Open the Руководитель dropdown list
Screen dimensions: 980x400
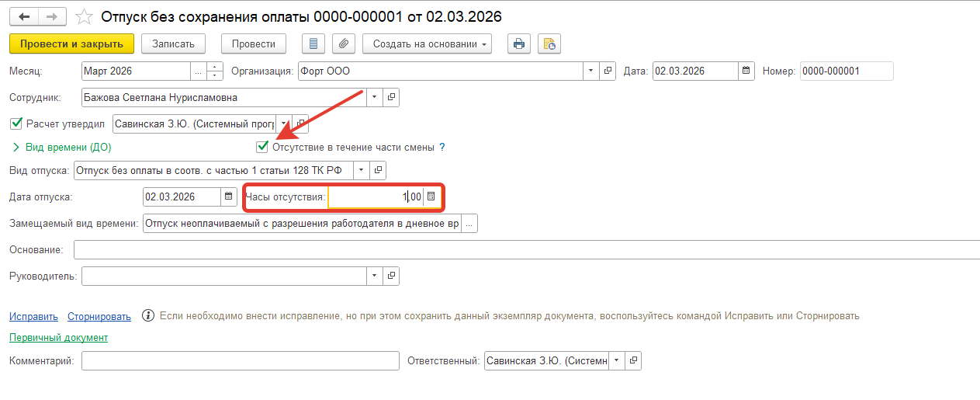[375, 276]
